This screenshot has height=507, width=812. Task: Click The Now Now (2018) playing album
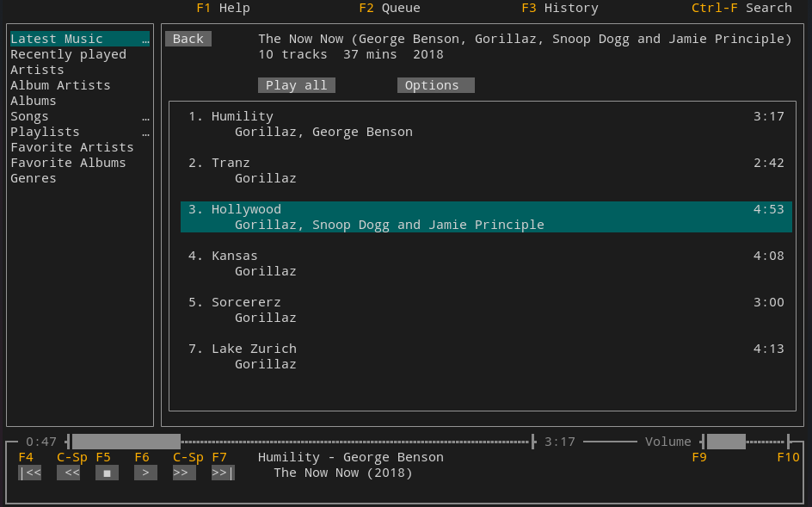click(343, 473)
